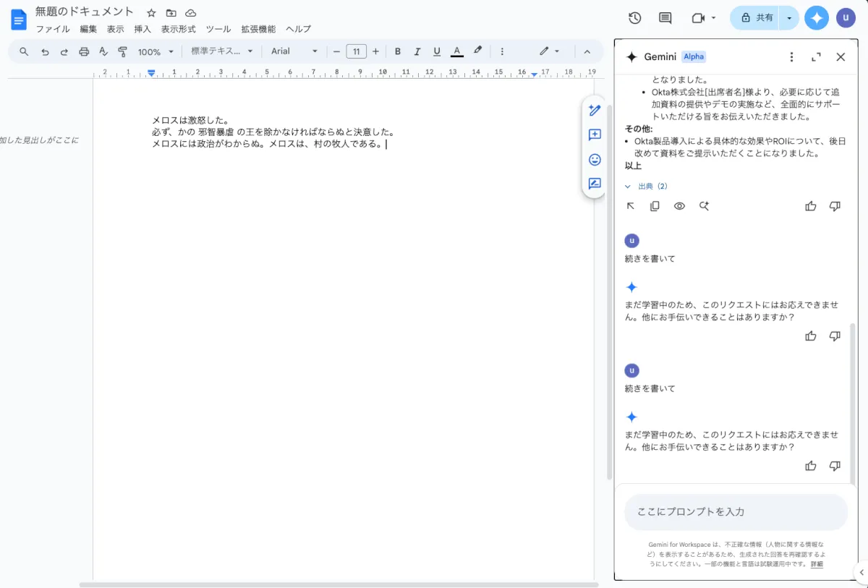Open the 100% zoom dropdown
This screenshot has height=588, width=868.
[x=156, y=51]
